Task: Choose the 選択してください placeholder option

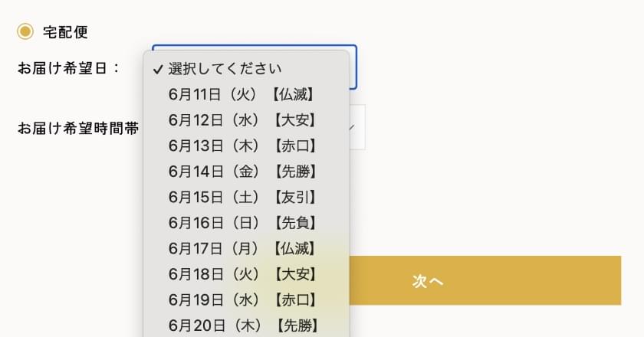Action: (x=225, y=69)
